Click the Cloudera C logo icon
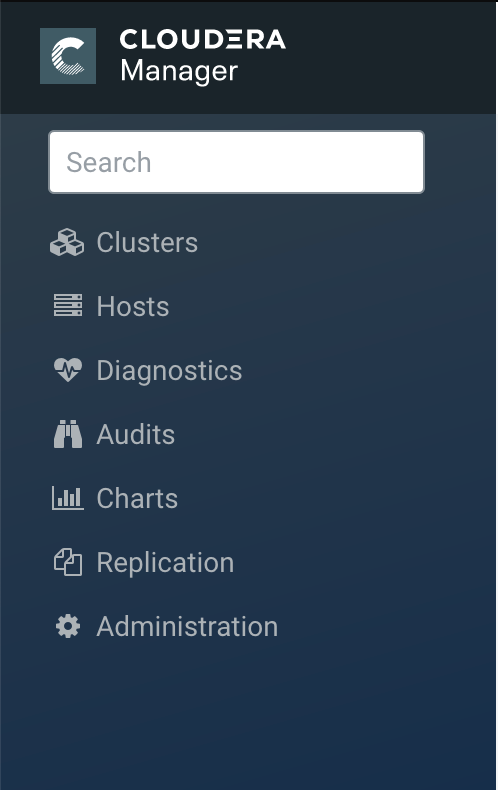Screen dimensions: 498x790 point(68,56)
